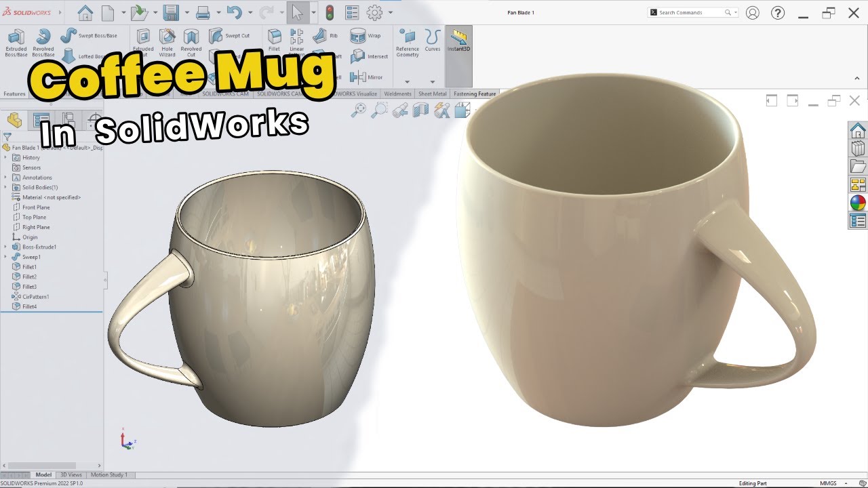Save the part with the floppy disk icon

(x=171, y=12)
